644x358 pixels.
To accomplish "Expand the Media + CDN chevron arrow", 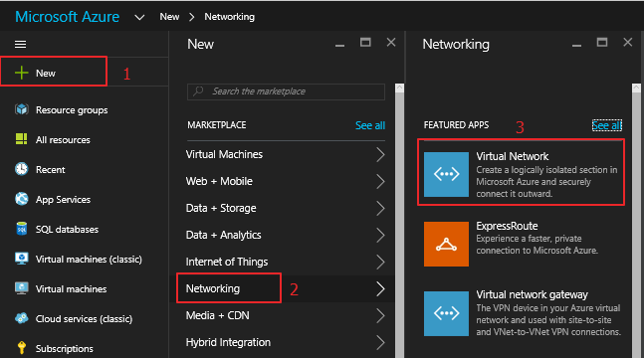I will 380,315.
